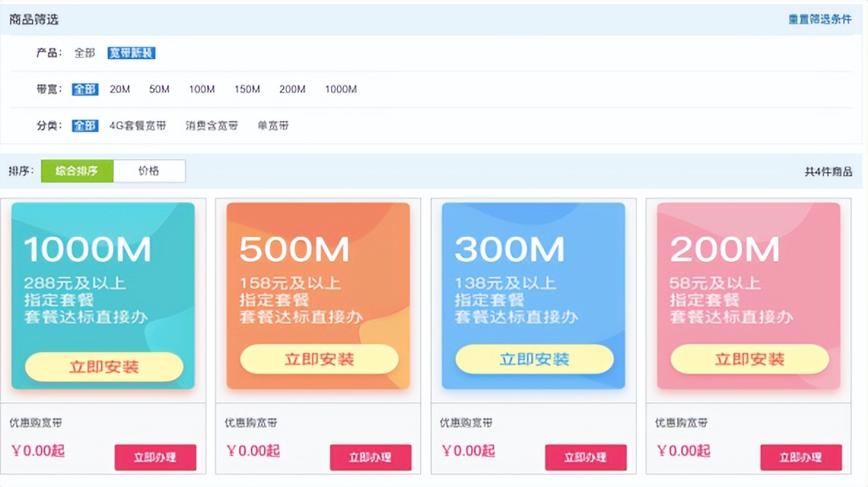Click 立即办理 under the 200M pink card
This screenshot has height=487, width=868.
click(x=801, y=458)
